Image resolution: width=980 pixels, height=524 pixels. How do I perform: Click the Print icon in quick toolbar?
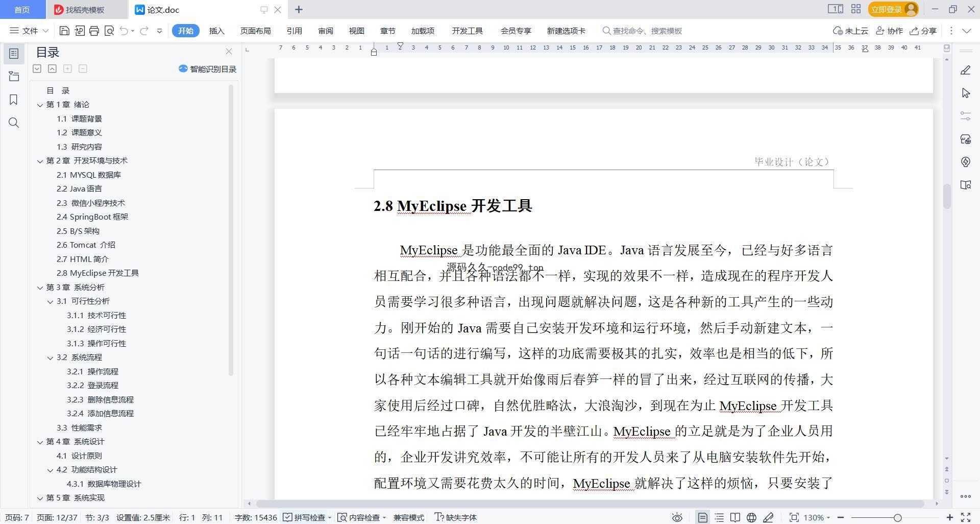(x=94, y=31)
